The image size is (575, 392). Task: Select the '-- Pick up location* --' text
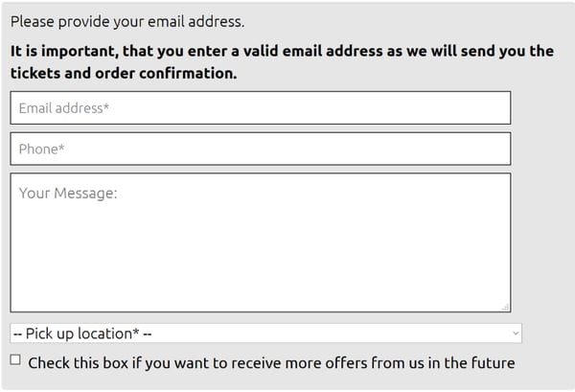click(x=82, y=334)
